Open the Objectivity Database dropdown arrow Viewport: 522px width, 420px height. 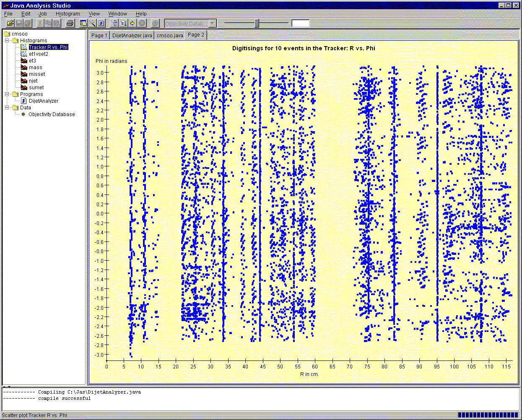213,23
